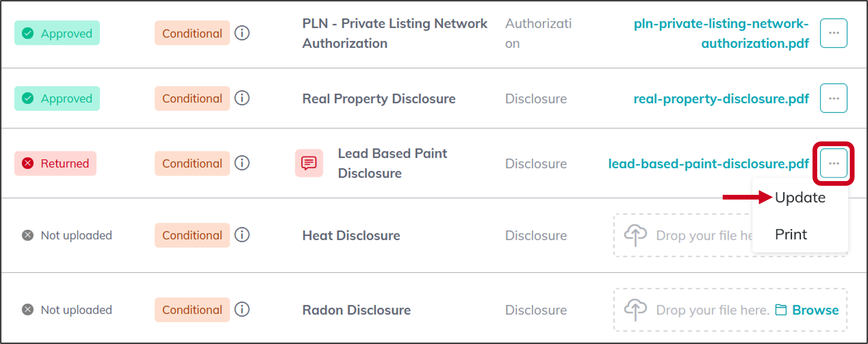Select Update from the open menu
Viewport: 868px width, 344px height.
pos(800,198)
